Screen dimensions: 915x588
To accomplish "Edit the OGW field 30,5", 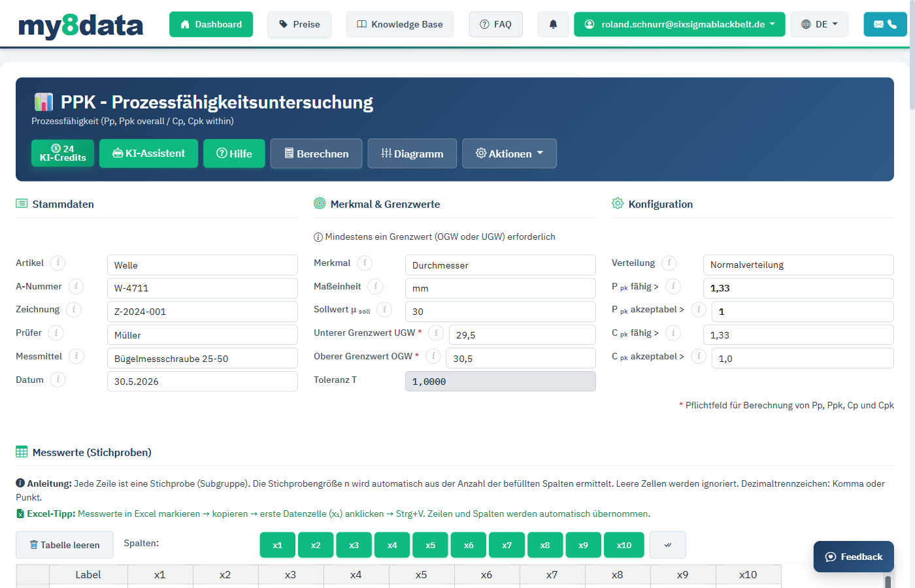I will [521, 358].
